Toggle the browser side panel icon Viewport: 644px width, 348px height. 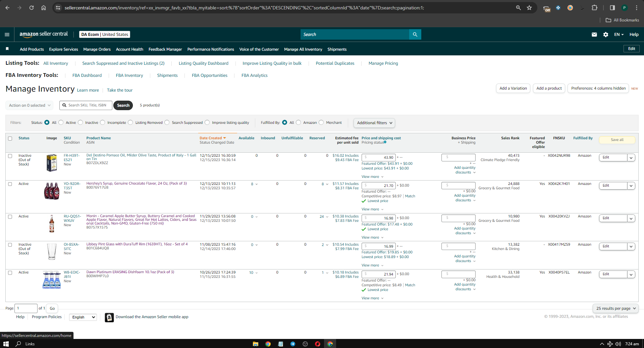[x=612, y=8]
